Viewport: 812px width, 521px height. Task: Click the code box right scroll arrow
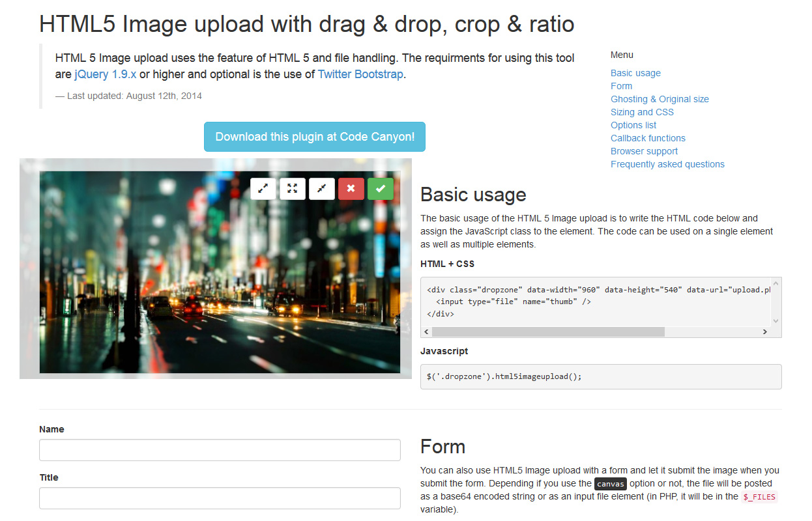(x=764, y=332)
